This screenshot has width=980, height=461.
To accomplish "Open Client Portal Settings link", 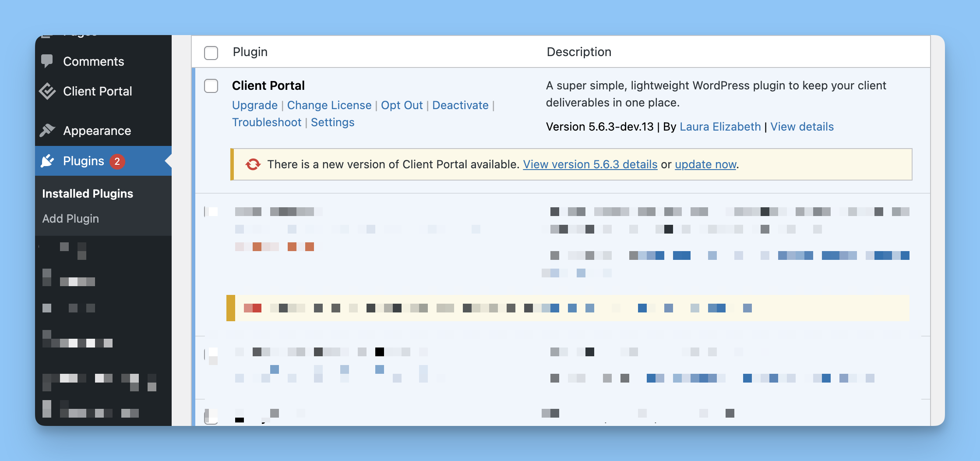I will 333,122.
